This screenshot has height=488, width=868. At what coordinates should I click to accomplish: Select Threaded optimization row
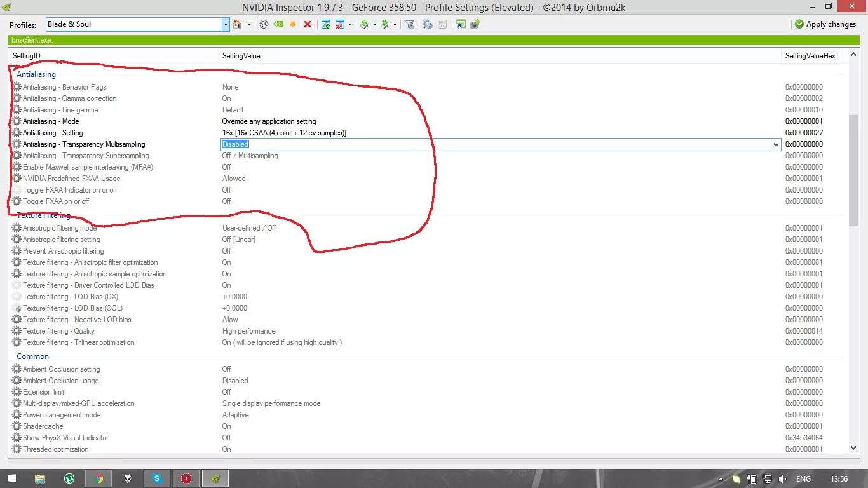click(x=427, y=449)
